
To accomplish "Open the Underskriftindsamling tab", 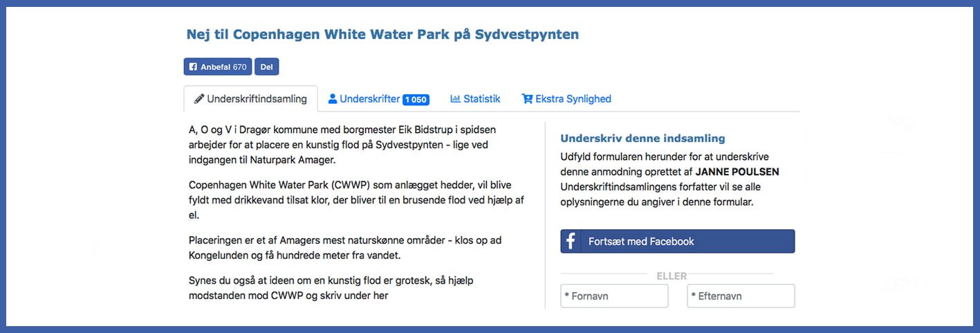I will click(250, 98).
